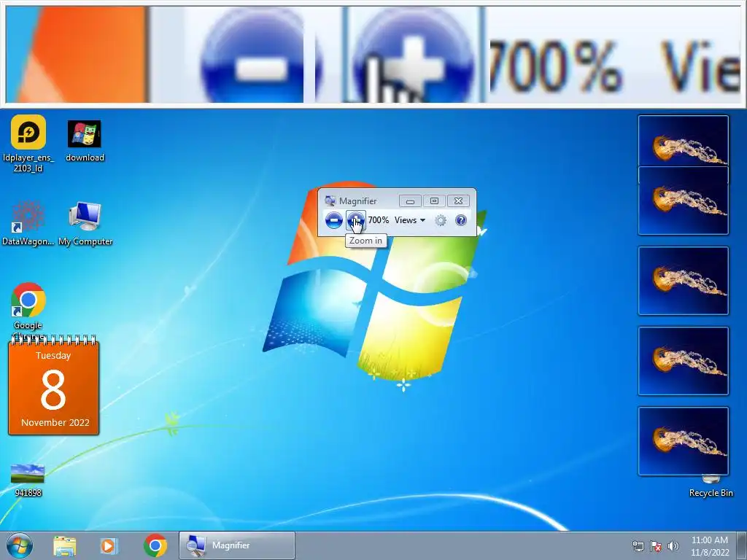Click the 700% zoom level text in Magnifier
Viewport: 747px width, 560px height.
click(379, 220)
